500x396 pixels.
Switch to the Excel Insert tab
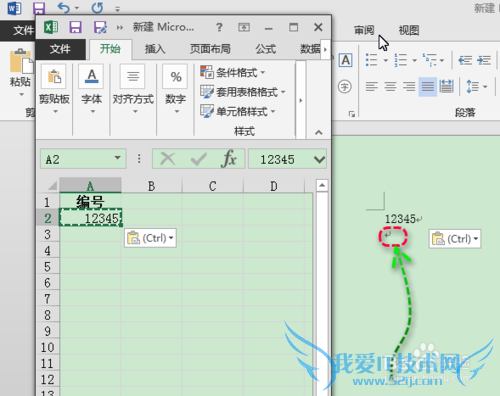click(x=155, y=49)
